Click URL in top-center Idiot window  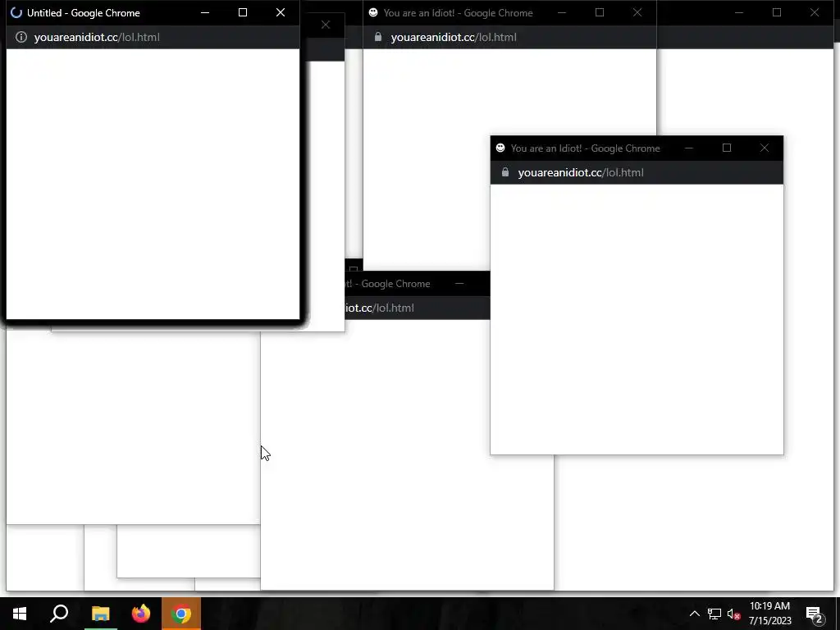pyautogui.click(x=454, y=37)
